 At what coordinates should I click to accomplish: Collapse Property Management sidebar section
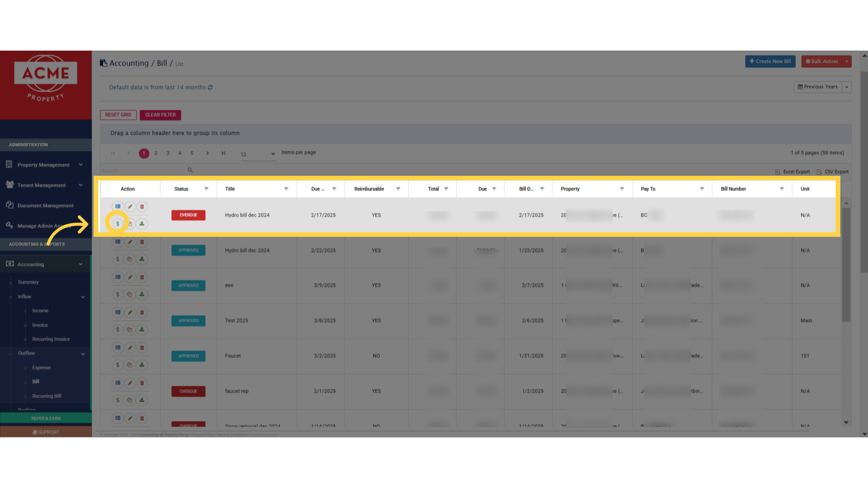[x=80, y=165]
